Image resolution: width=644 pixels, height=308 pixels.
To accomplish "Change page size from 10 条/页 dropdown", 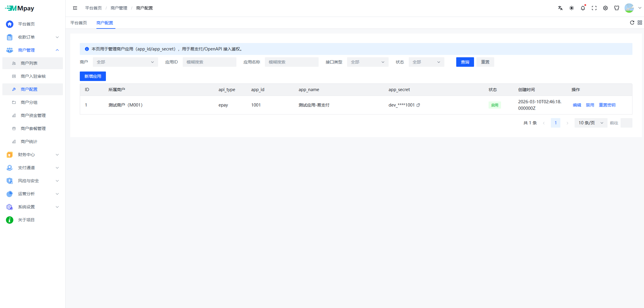I will 591,123.
